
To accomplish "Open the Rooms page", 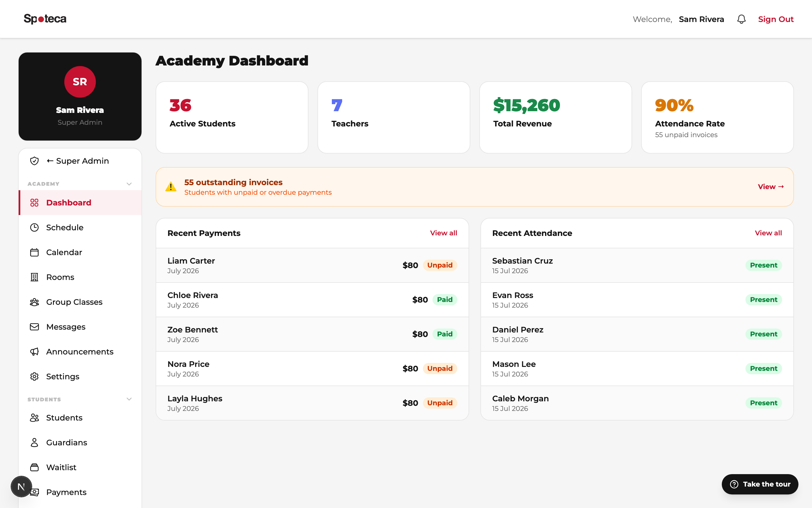I will pyautogui.click(x=80, y=277).
